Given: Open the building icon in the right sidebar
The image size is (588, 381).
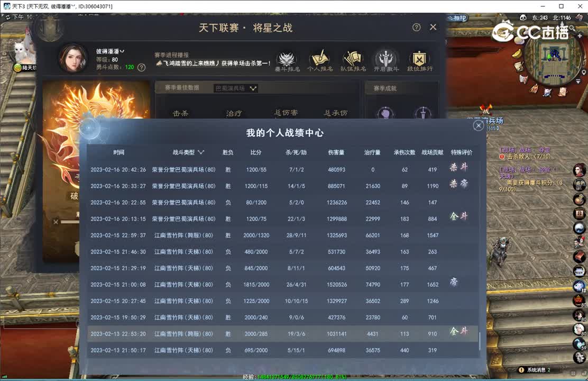Looking at the screenshot, I should click(x=580, y=271).
